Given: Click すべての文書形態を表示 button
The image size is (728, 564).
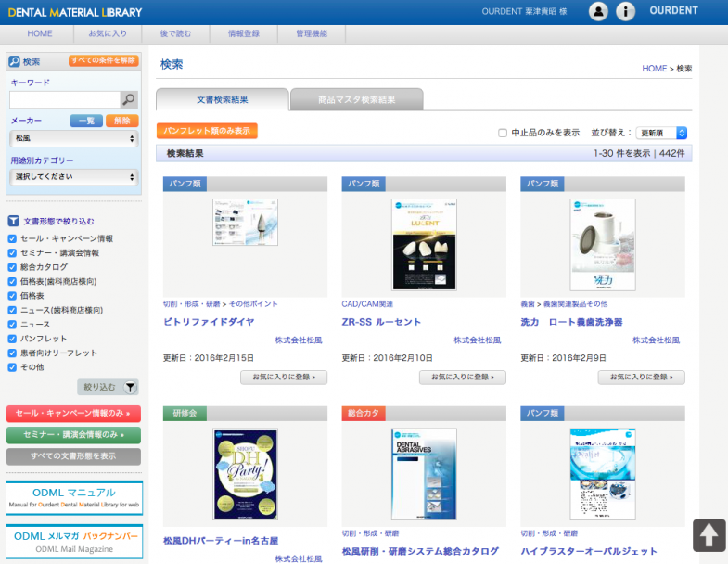Looking at the screenshot, I should click(73, 456).
